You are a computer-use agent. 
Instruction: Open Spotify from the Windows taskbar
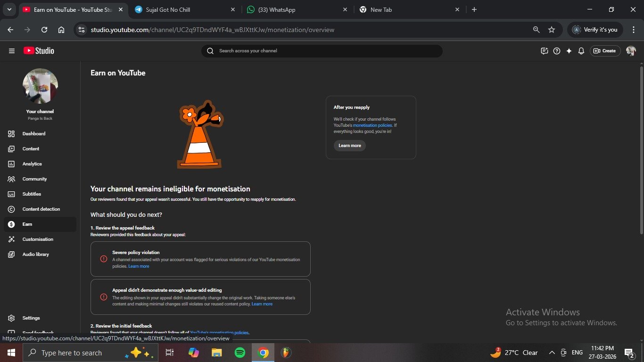tap(239, 353)
